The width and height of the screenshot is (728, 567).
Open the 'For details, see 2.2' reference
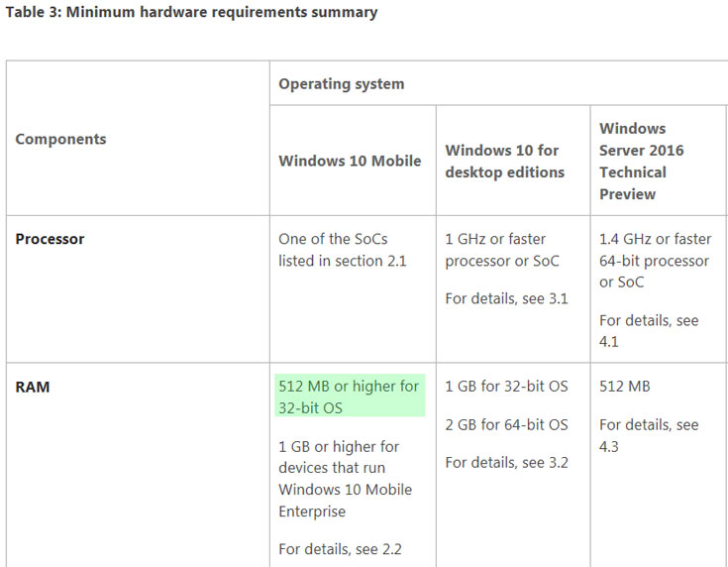click(340, 549)
